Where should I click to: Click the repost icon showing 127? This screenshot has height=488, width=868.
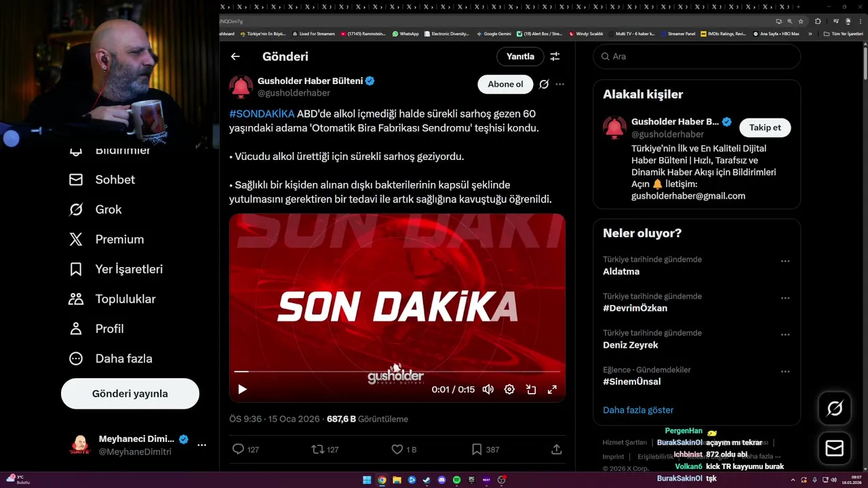(325, 449)
